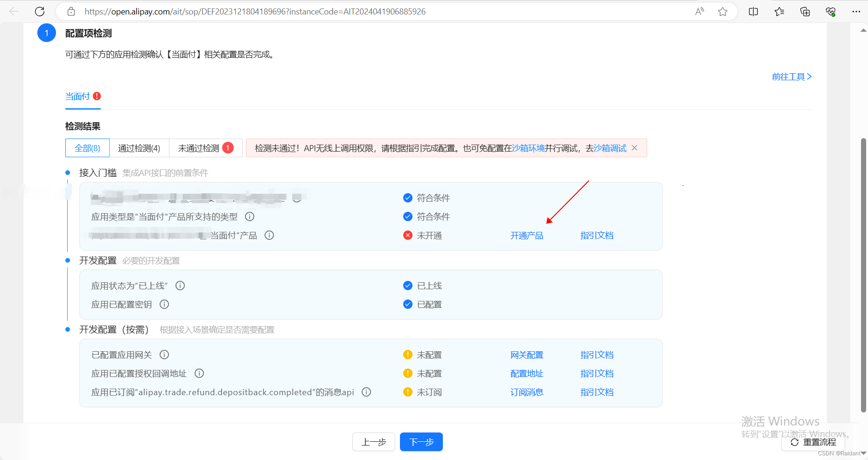
Task: Open the 沙箱调试 link in alert
Action: [610, 148]
